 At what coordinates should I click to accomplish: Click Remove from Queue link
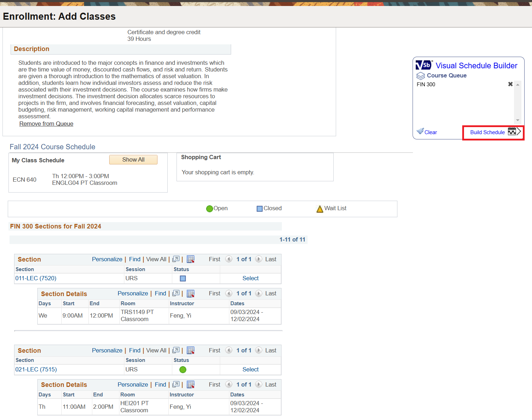point(46,124)
